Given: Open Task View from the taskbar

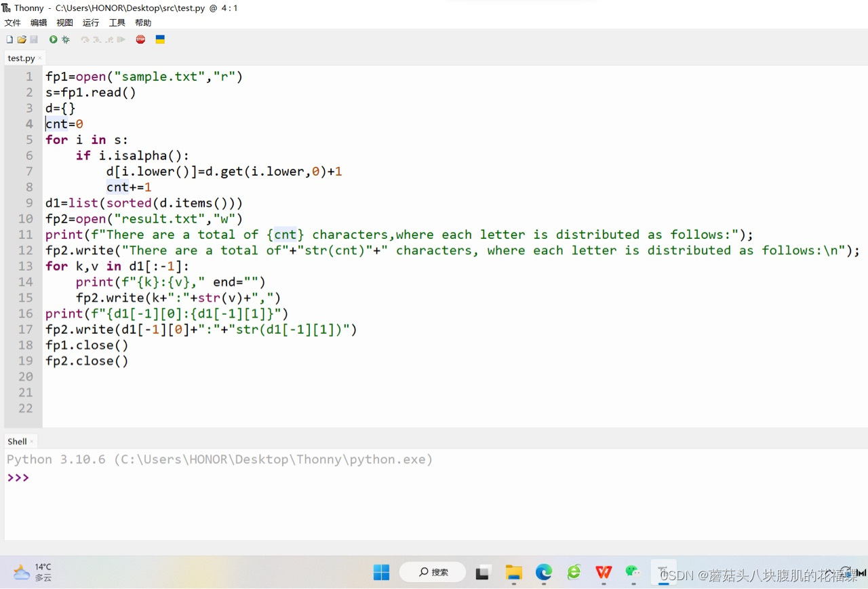Looking at the screenshot, I should tap(483, 572).
